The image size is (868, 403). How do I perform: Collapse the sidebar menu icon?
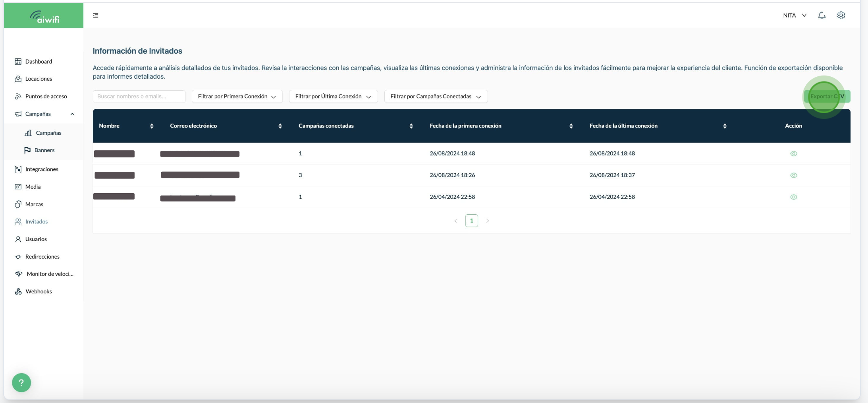coord(96,15)
